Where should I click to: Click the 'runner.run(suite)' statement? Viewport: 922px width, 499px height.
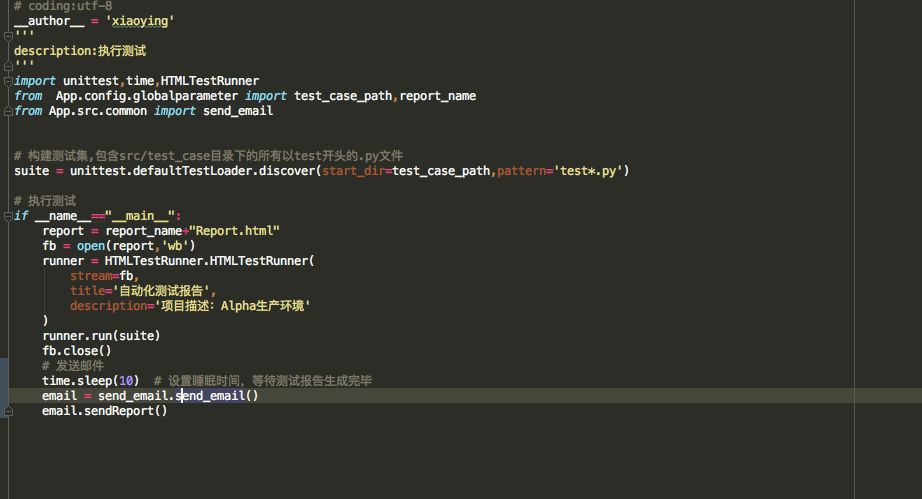(101, 336)
